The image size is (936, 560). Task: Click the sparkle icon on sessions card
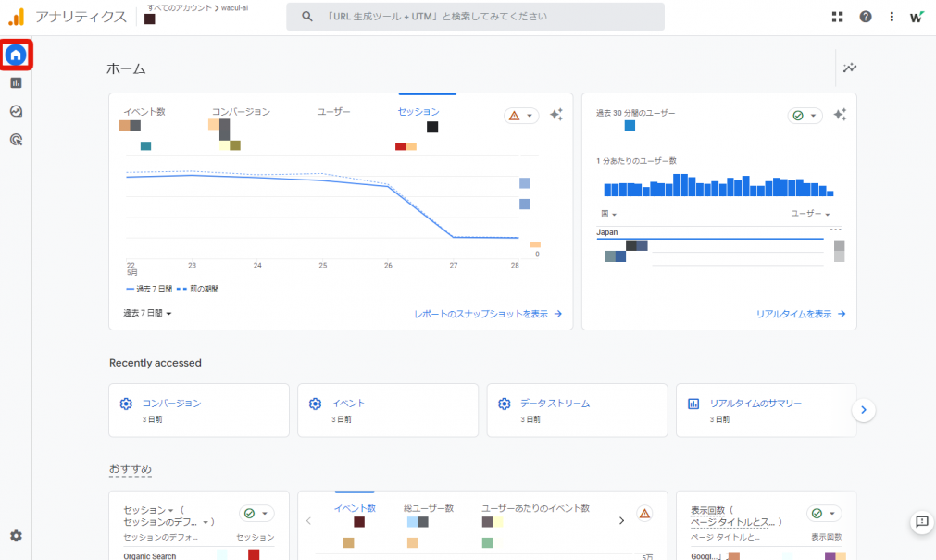click(x=555, y=115)
